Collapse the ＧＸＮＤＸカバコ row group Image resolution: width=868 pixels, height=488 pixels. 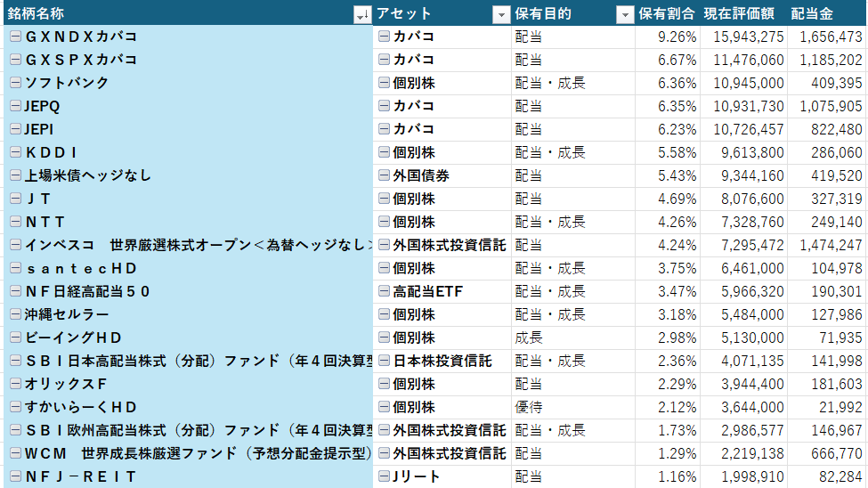point(15,37)
